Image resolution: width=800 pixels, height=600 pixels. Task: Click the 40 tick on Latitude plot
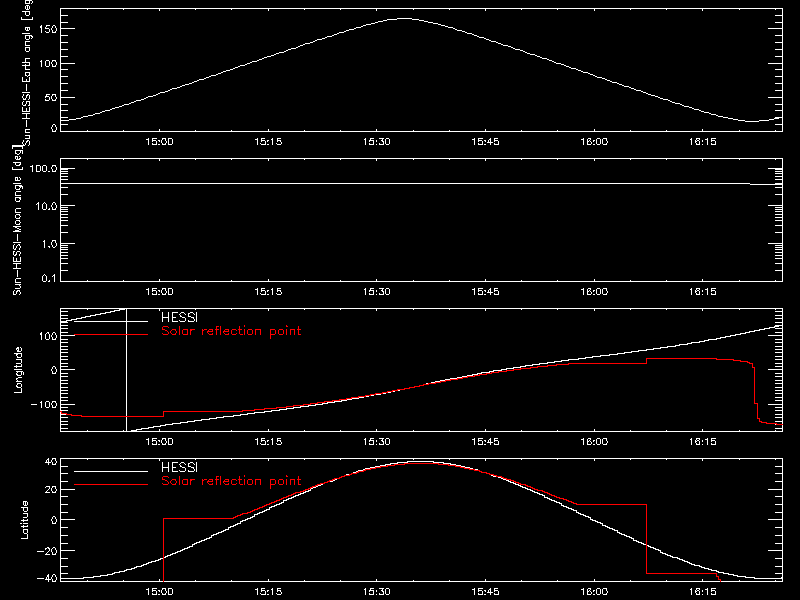(x=51, y=462)
